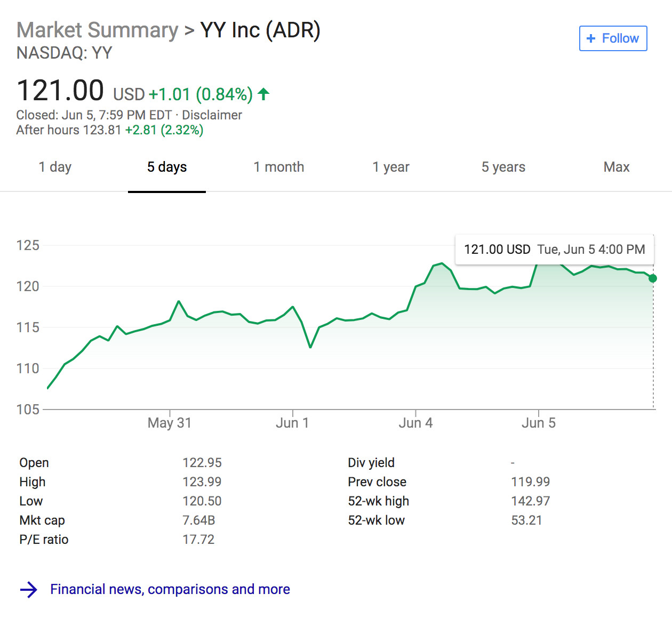
Task: Click the price tooltip showing 121.00 USD
Action: click(555, 249)
